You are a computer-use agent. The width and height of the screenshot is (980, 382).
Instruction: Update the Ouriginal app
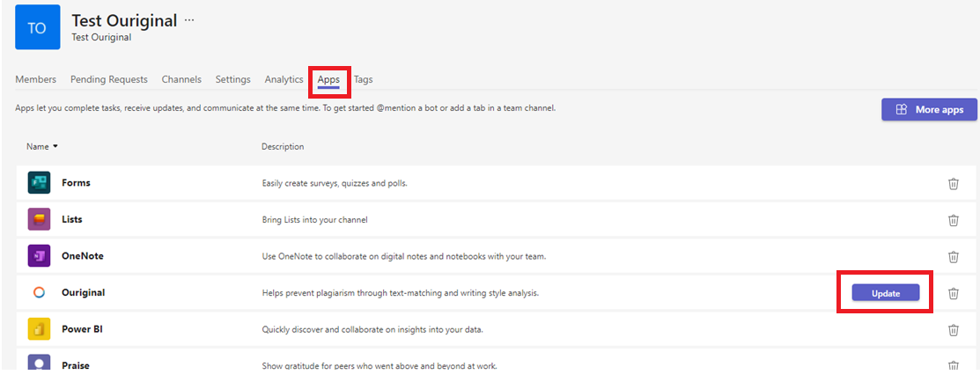click(x=886, y=292)
